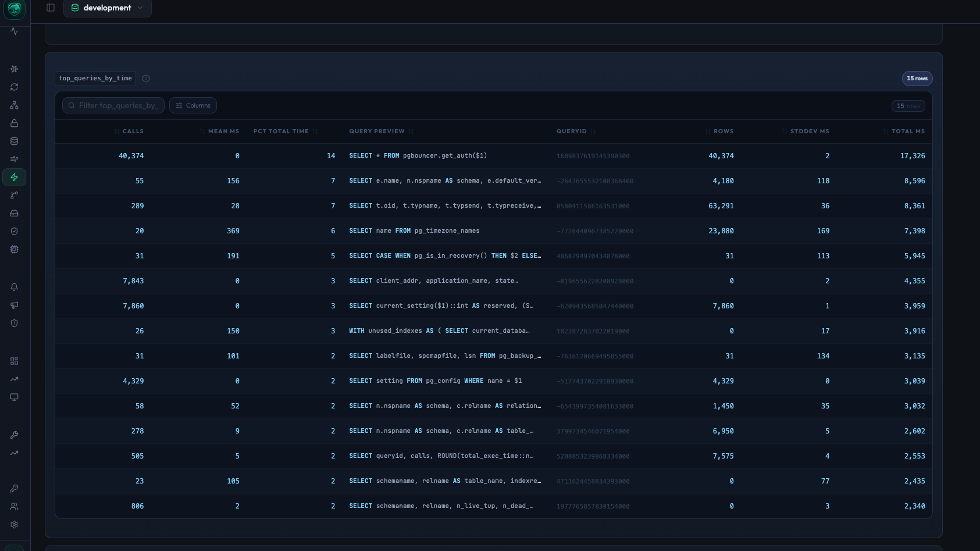Open the dashboard grid sidebar icon
Viewport: 980px width, 551px height.
click(x=15, y=361)
